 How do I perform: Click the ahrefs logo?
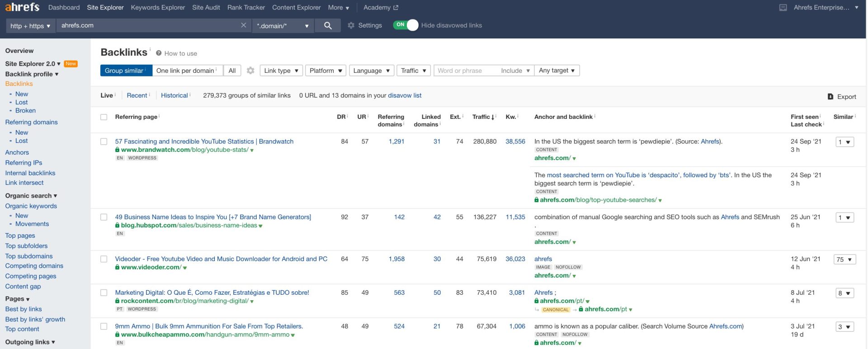pos(22,7)
